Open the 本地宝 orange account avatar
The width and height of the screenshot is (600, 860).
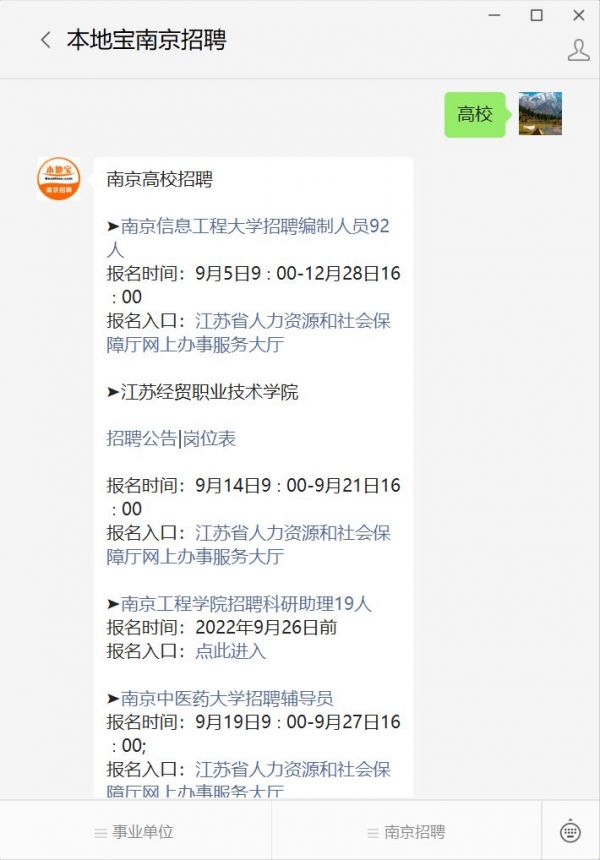59,179
